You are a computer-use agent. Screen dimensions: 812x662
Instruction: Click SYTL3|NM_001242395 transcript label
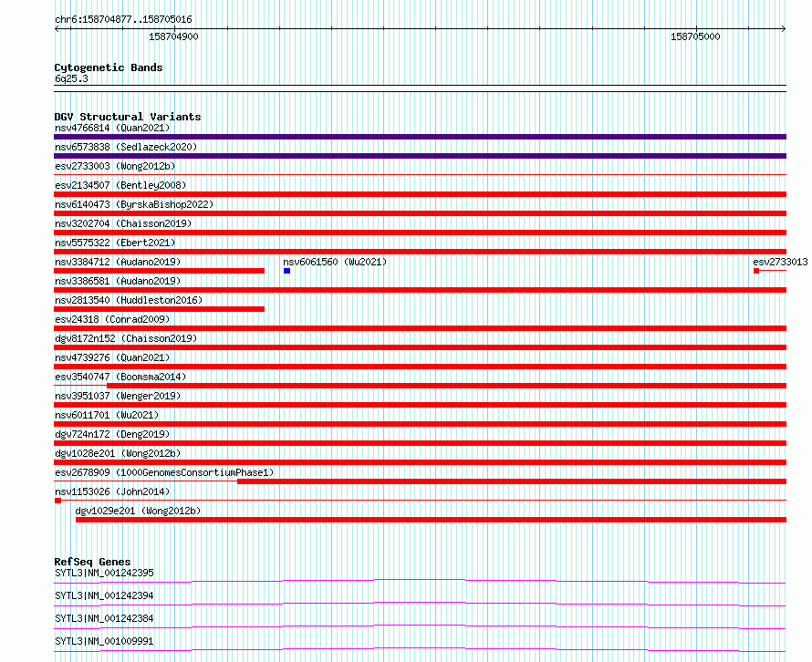[104, 573]
